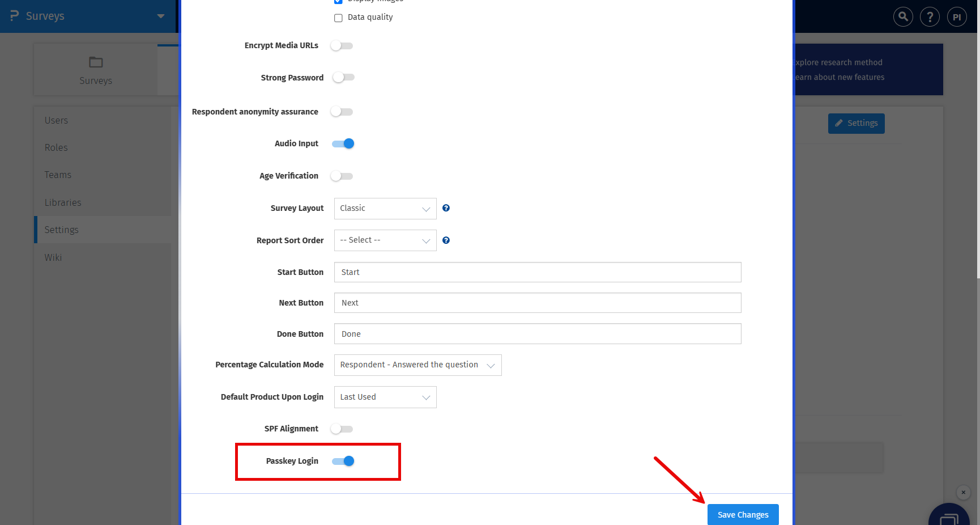
Task: Click the Surveys folder icon
Action: (96, 62)
